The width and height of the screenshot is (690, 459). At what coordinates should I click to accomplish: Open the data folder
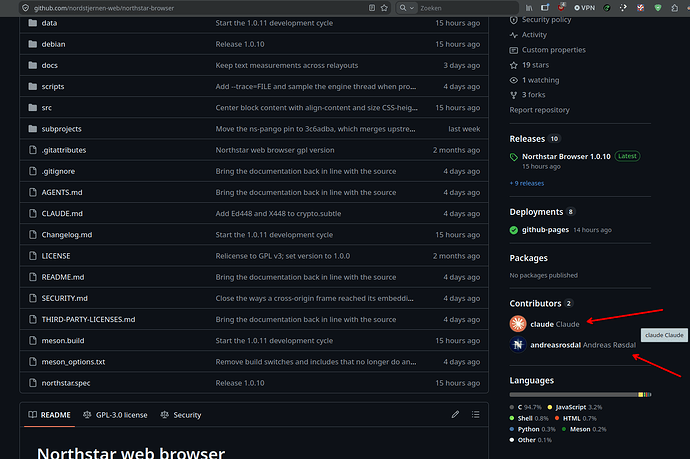point(49,23)
